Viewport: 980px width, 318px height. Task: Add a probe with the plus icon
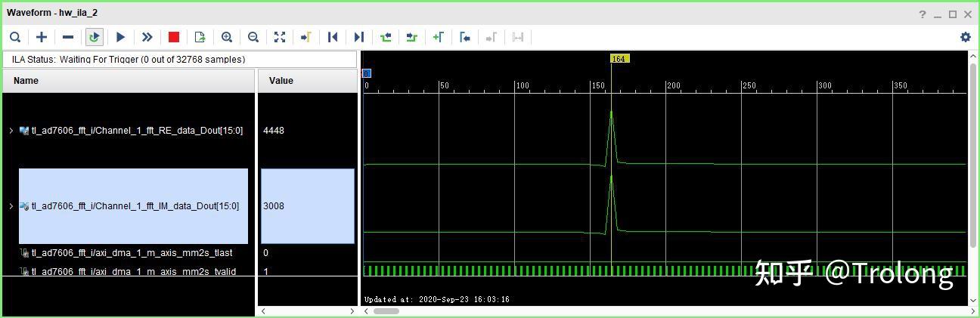click(x=42, y=37)
